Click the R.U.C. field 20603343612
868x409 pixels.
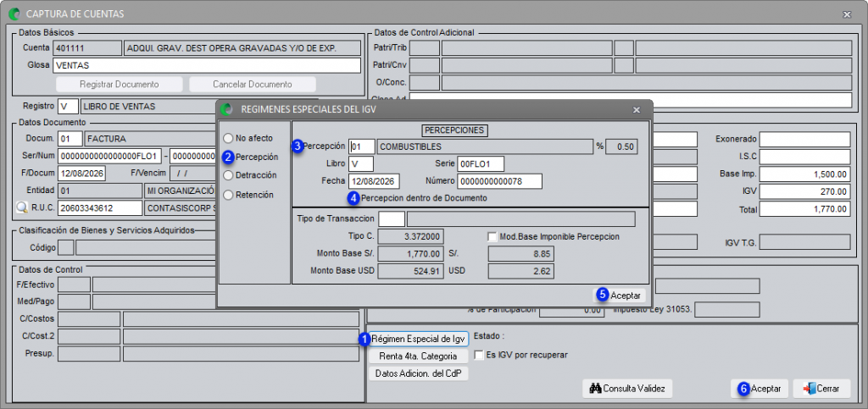click(100, 207)
